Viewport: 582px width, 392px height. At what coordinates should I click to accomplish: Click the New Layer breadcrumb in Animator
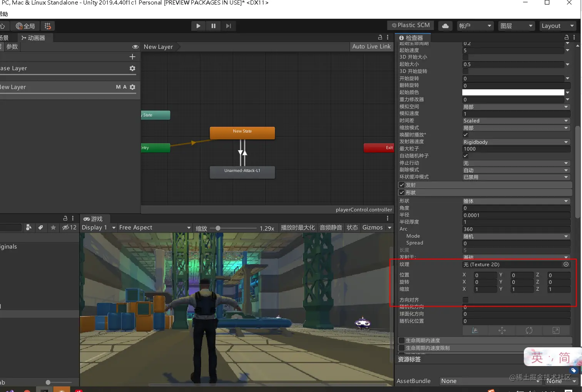pos(158,47)
